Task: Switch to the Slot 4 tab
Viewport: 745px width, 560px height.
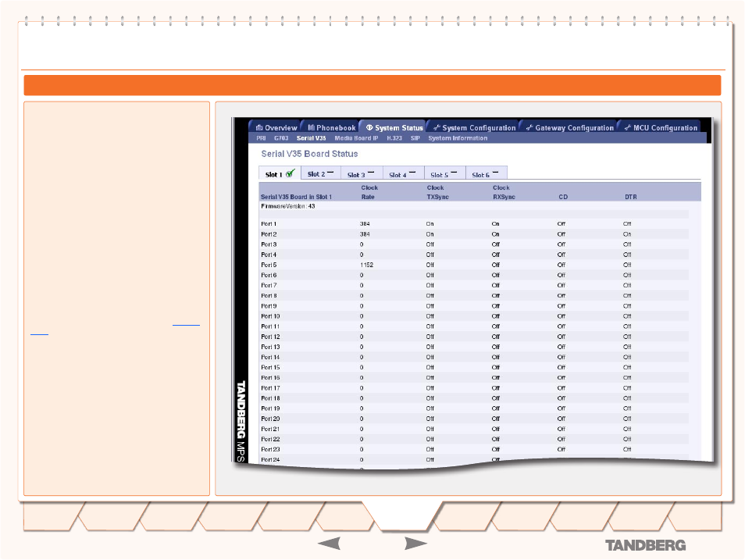Action: (403, 173)
